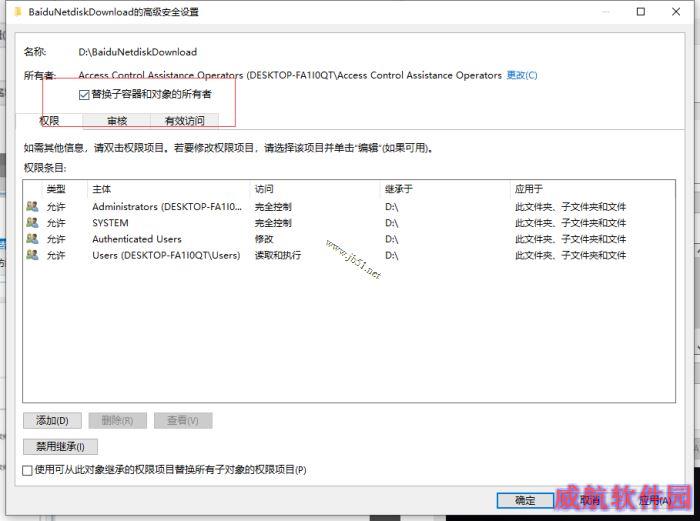
Task: Open the 有效访问 tab
Action: (185, 121)
